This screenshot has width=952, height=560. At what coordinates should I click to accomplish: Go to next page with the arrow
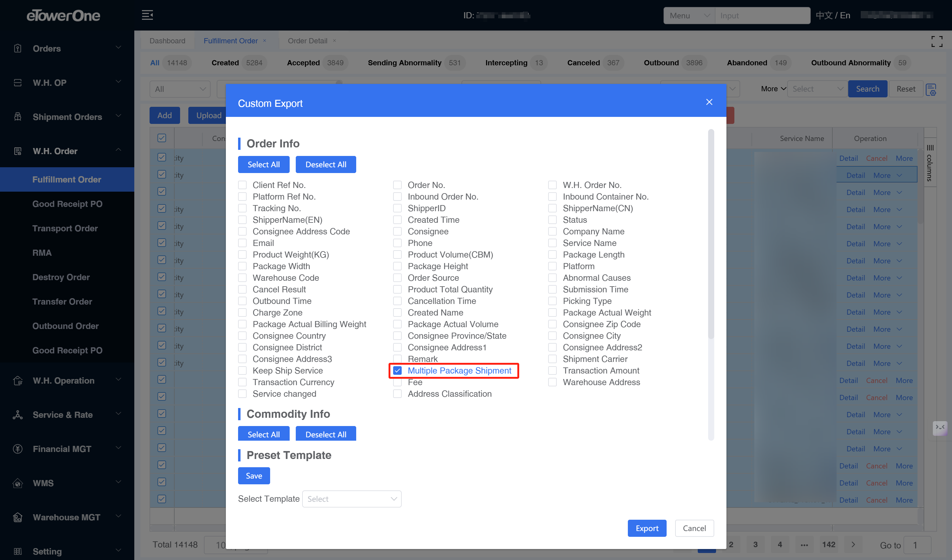pyautogui.click(x=853, y=544)
